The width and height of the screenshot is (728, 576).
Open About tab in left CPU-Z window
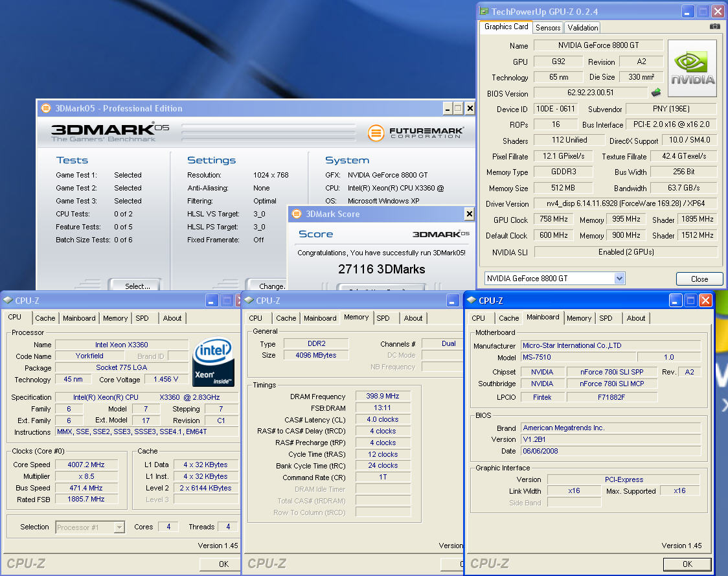[172, 318]
